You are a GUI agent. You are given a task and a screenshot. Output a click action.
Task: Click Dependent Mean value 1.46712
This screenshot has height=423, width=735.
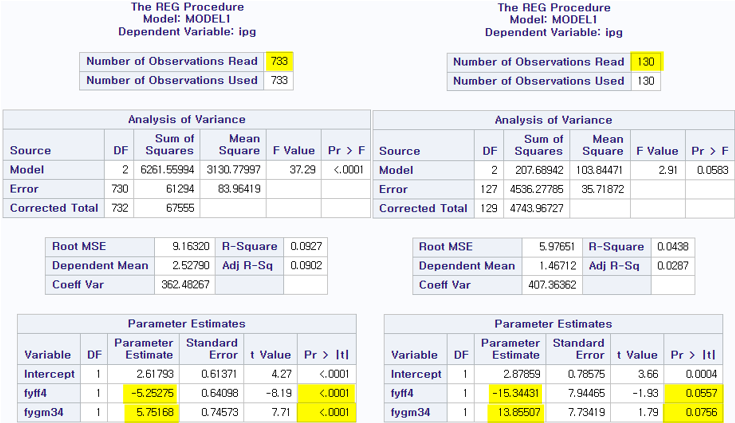coord(558,266)
